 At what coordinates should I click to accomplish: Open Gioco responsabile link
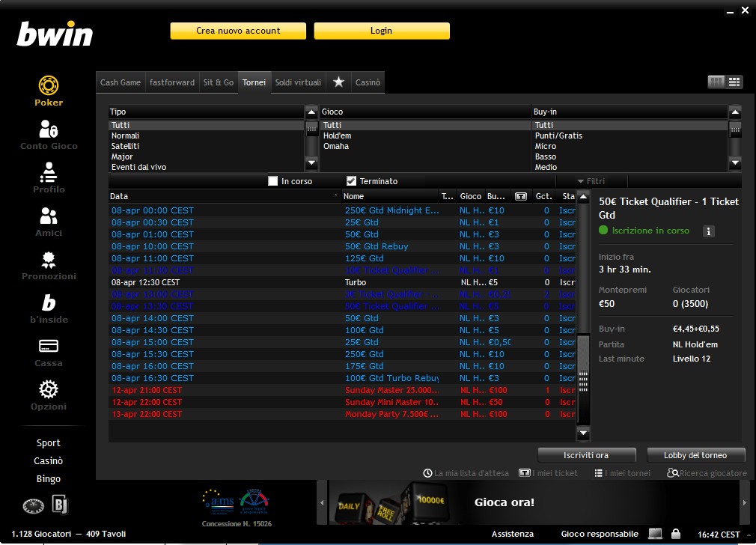[600, 534]
